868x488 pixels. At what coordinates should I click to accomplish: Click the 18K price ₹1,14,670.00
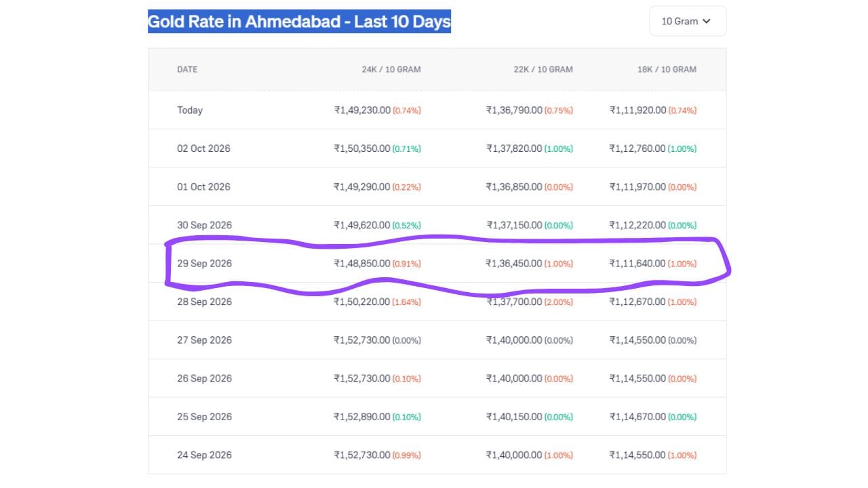(x=638, y=416)
